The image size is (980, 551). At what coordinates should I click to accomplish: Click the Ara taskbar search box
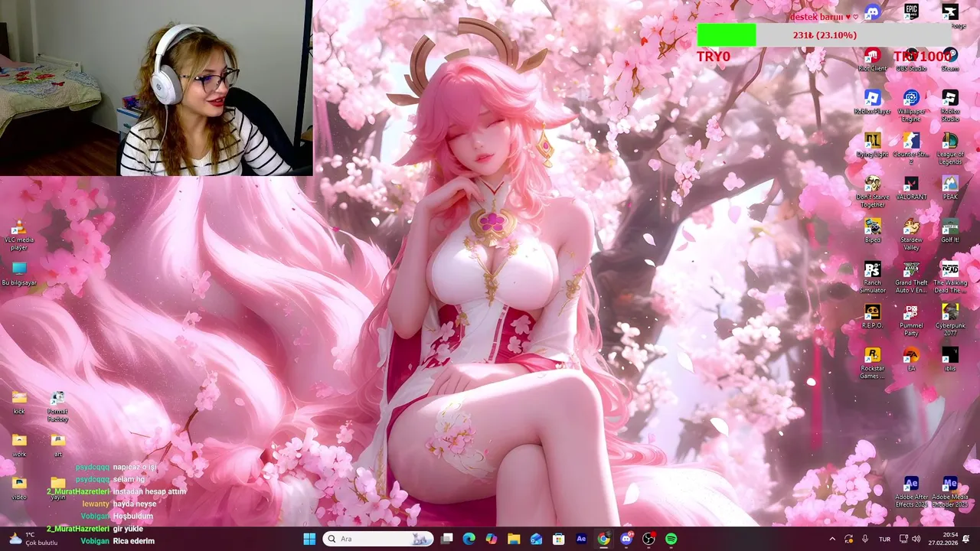click(378, 539)
